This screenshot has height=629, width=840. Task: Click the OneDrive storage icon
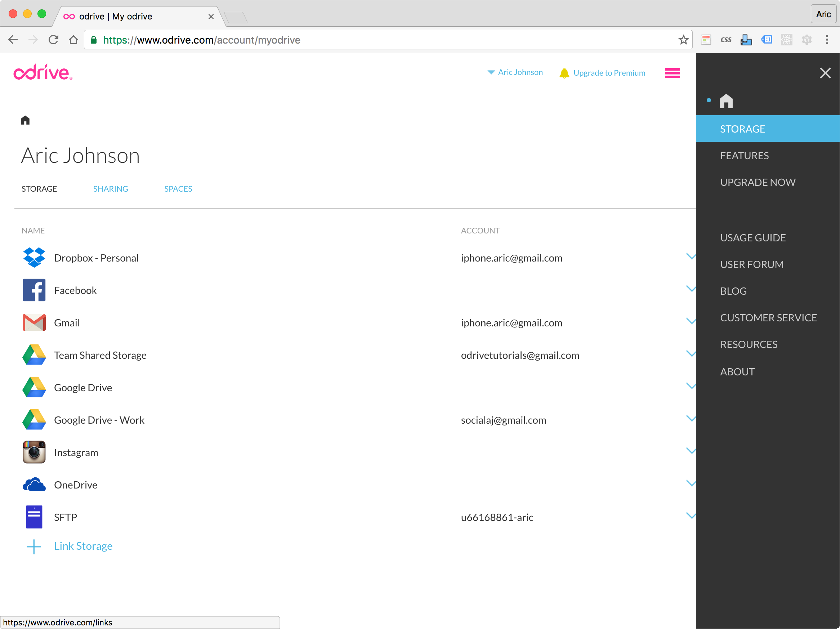34,485
